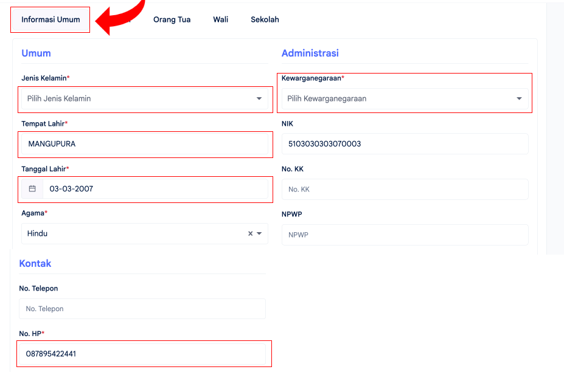Focus the No. Telepon input field
The height and width of the screenshot is (392, 564).
[142, 309]
